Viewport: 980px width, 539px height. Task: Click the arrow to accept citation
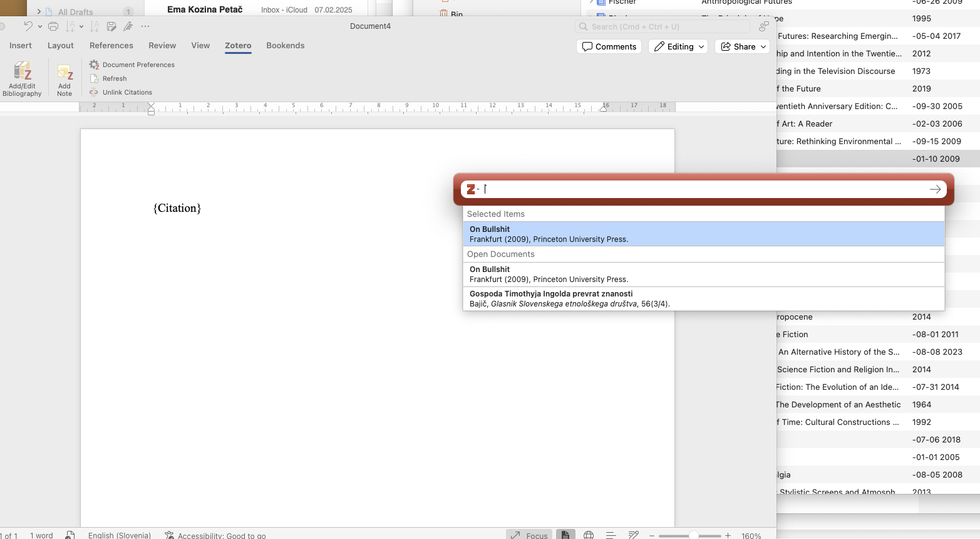[x=935, y=189]
